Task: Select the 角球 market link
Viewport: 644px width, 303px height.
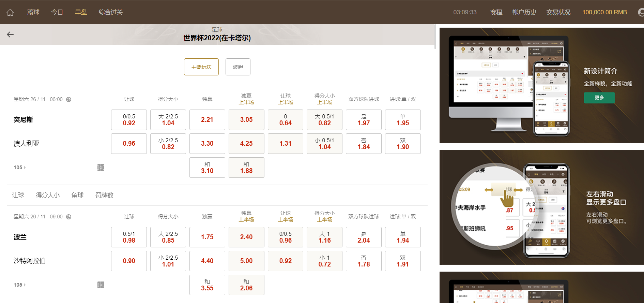Action: 77,195
